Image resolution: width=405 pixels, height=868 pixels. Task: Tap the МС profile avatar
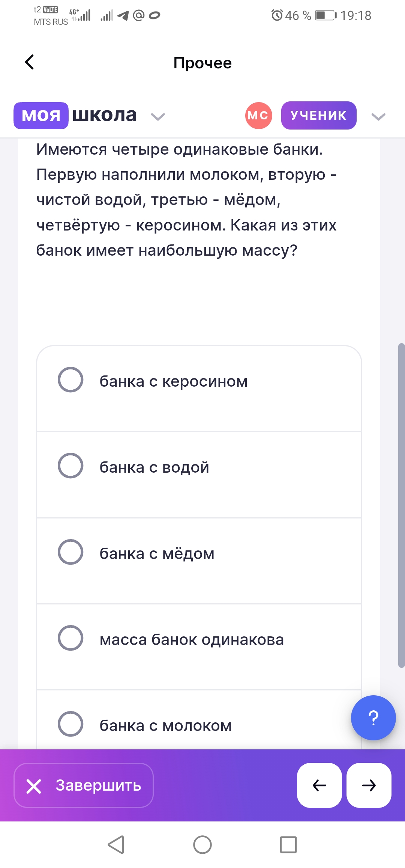[258, 116]
